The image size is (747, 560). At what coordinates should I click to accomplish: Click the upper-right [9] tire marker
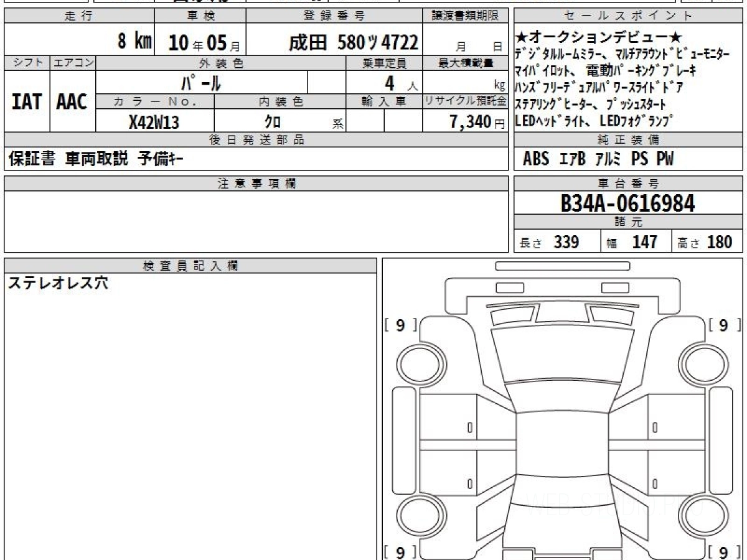(x=723, y=325)
